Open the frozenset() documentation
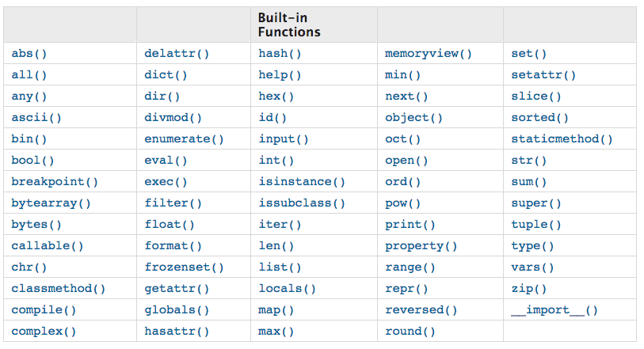Image resolution: width=644 pixels, height=349 pixels. (x=184, y=267)
